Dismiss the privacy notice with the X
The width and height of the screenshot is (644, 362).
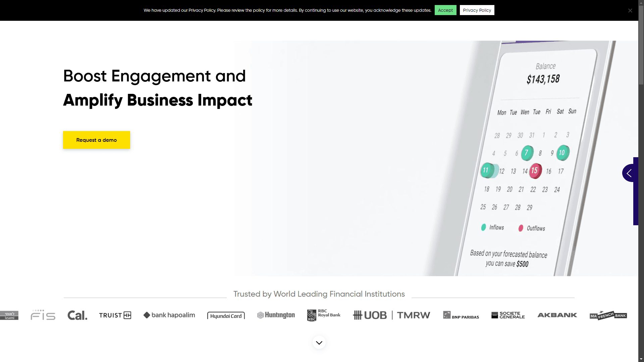(x=630, y=10)
